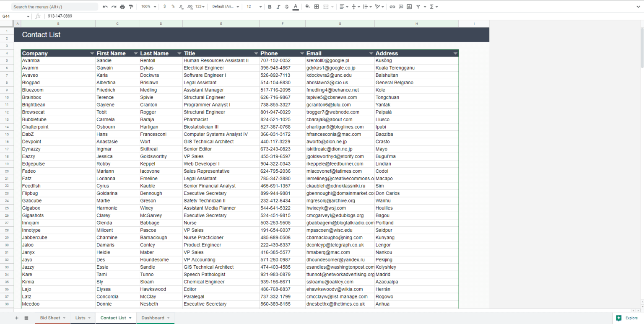Add a new sheet with the plus button
The image size is (644, 324).
click(x=17, y=318)
